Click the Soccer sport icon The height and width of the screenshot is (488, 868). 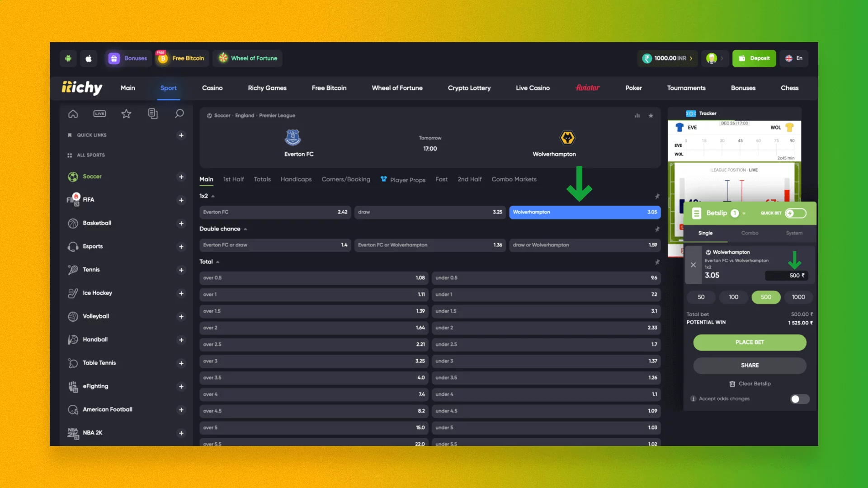(x=73, y=177)
